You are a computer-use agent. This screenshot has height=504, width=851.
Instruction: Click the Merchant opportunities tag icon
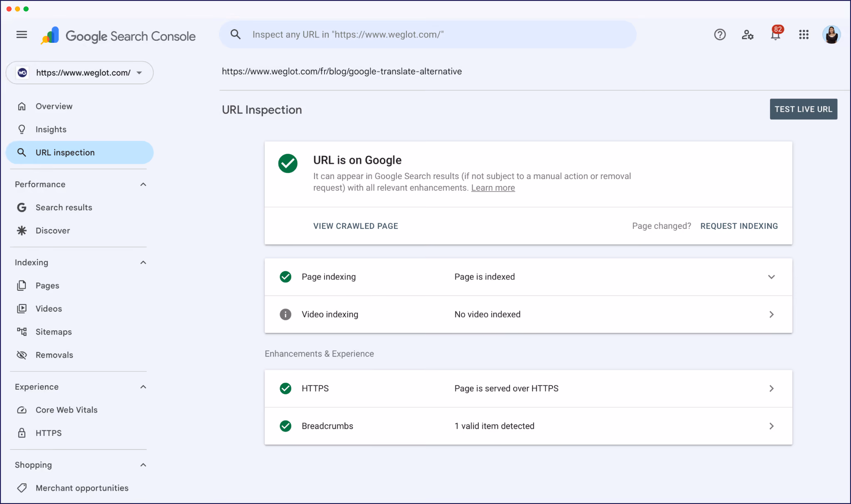pyautogui.click(x=22, y=488)
